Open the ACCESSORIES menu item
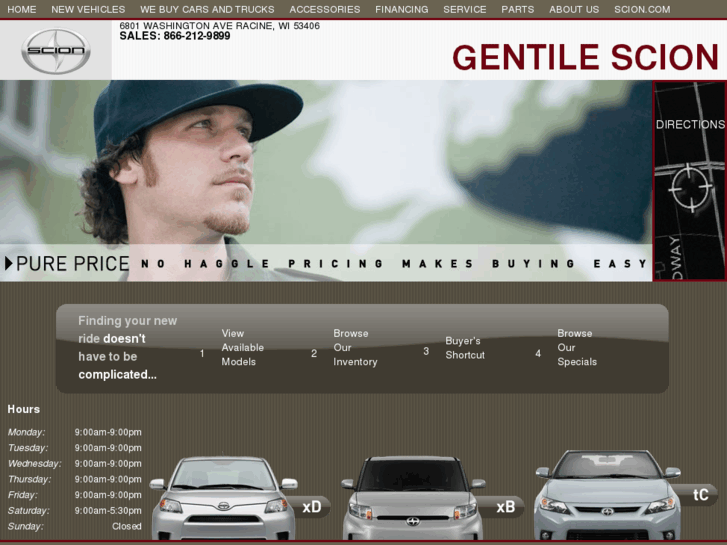 tap(325, 9)
